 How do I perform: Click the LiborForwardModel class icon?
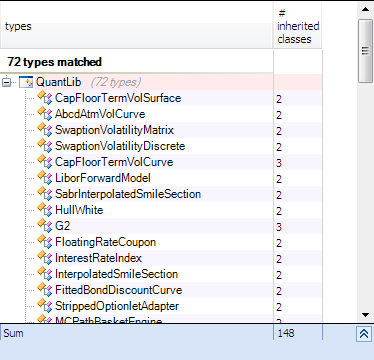tap(45, 178)
